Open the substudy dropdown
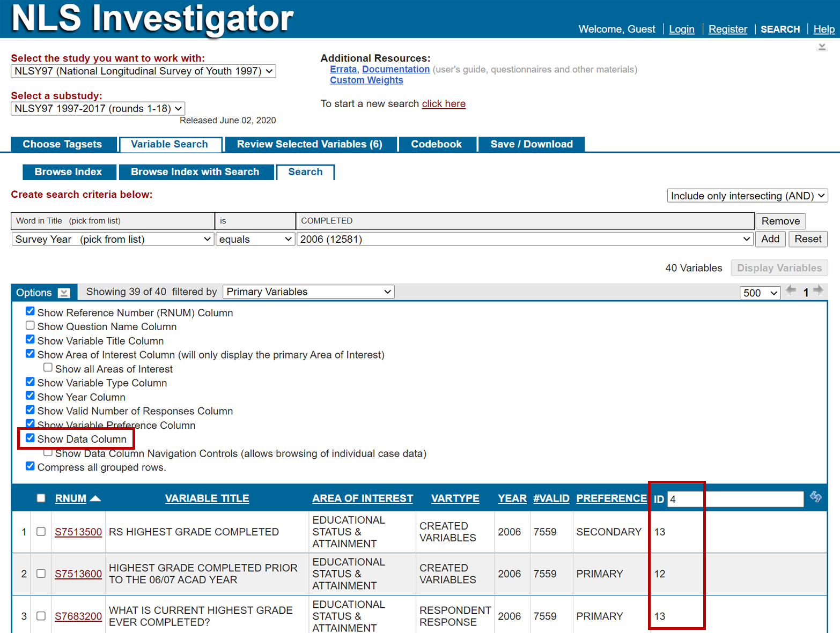This screenshot has height=633, width=840. click(x=98, y=109)
